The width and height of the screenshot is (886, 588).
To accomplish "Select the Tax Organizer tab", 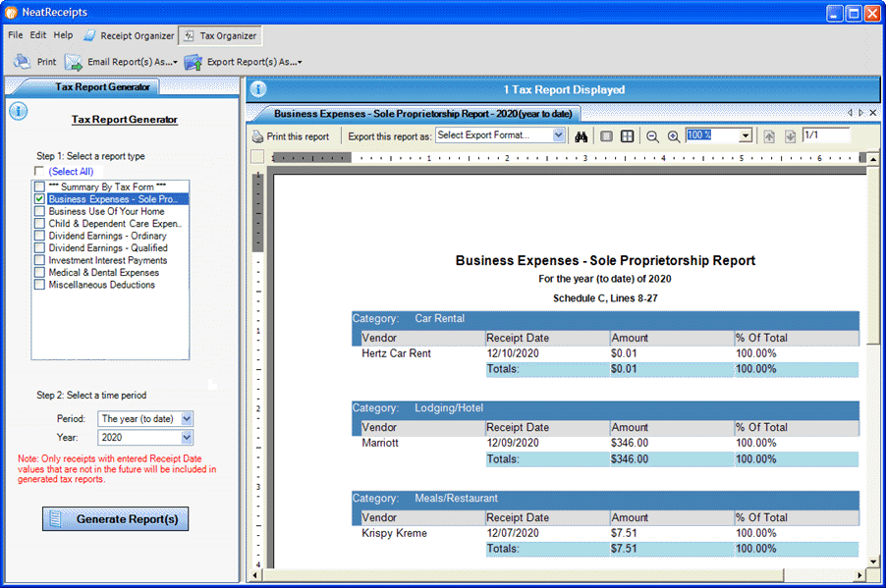I will 220,35.
